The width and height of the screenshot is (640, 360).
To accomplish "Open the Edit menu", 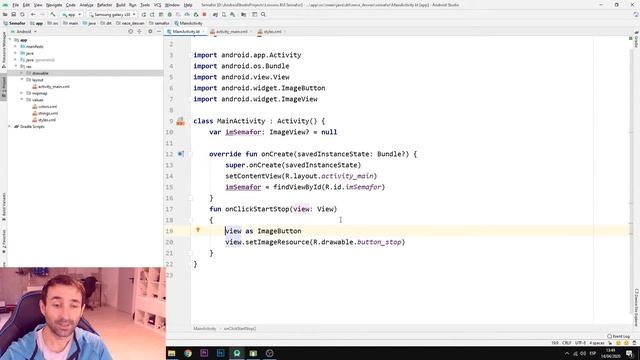I will point(26,5).
